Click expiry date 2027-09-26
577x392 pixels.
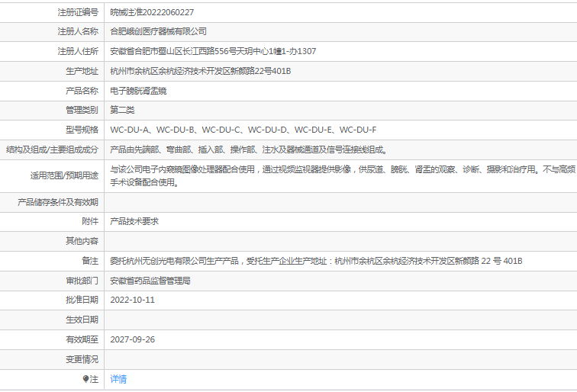(x=133, y=339)
